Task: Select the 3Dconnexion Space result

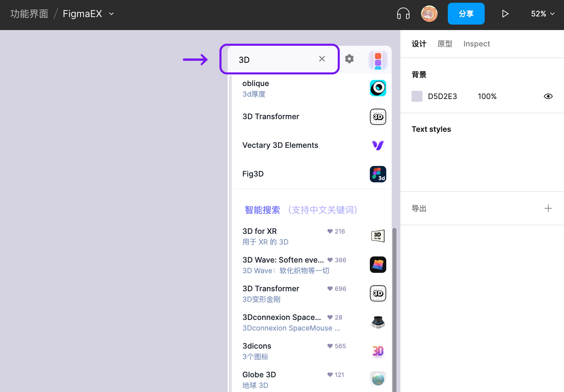Action: coord(312,322)
